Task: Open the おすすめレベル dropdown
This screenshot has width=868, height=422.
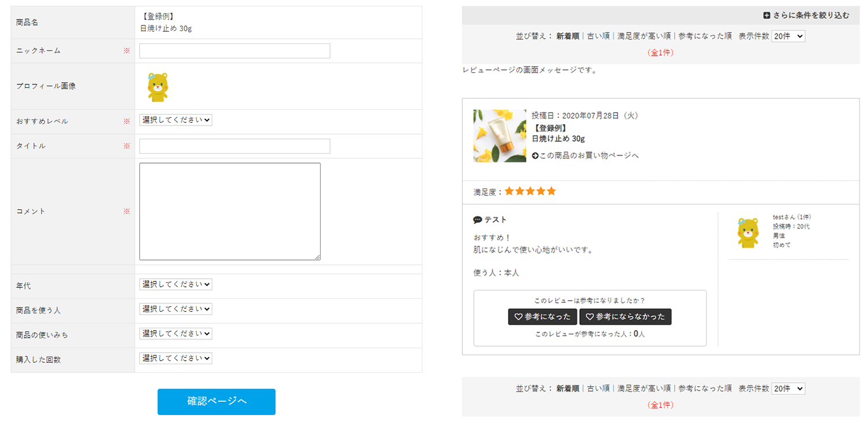Action: [176, 120]
